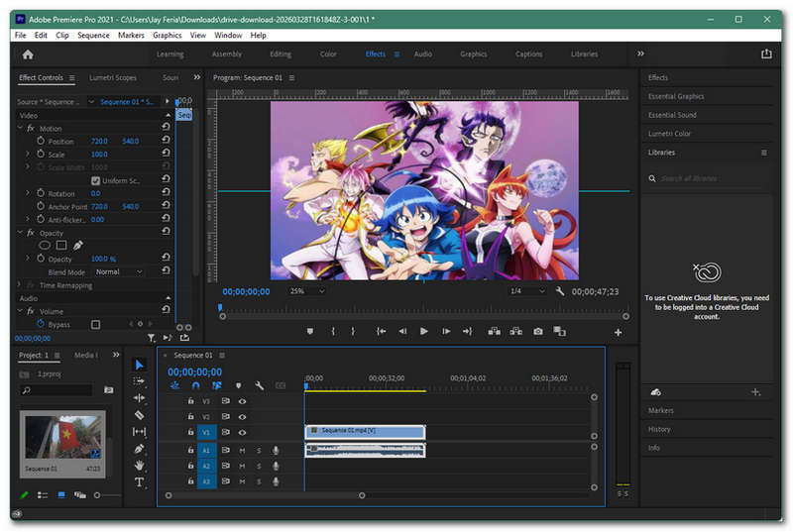793x532 pixels.
Task: Click the Home icon
Action: (28, 54)
